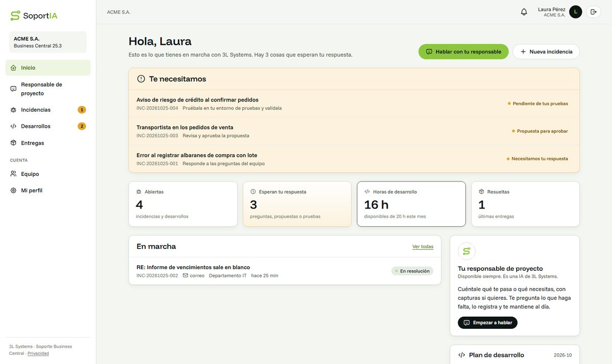Viewport: 612px width, 364px height.
Task: Click ticket number INC-20261025-002
Action: [x=157, y=276]
